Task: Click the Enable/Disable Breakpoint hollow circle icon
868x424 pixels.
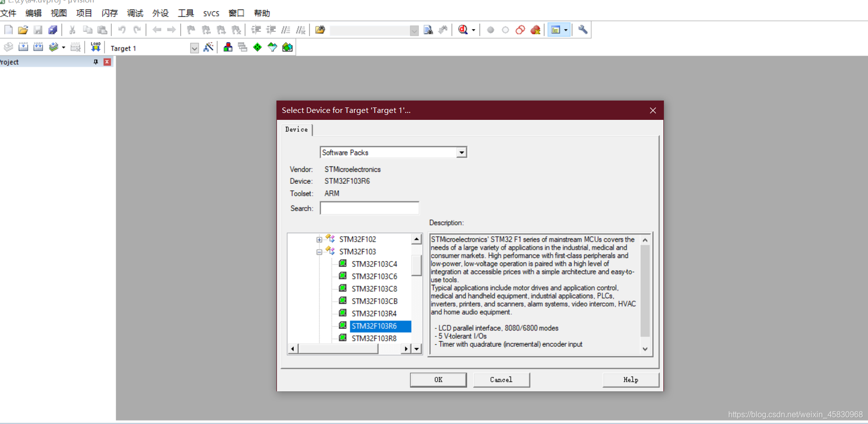Action: 505,30
